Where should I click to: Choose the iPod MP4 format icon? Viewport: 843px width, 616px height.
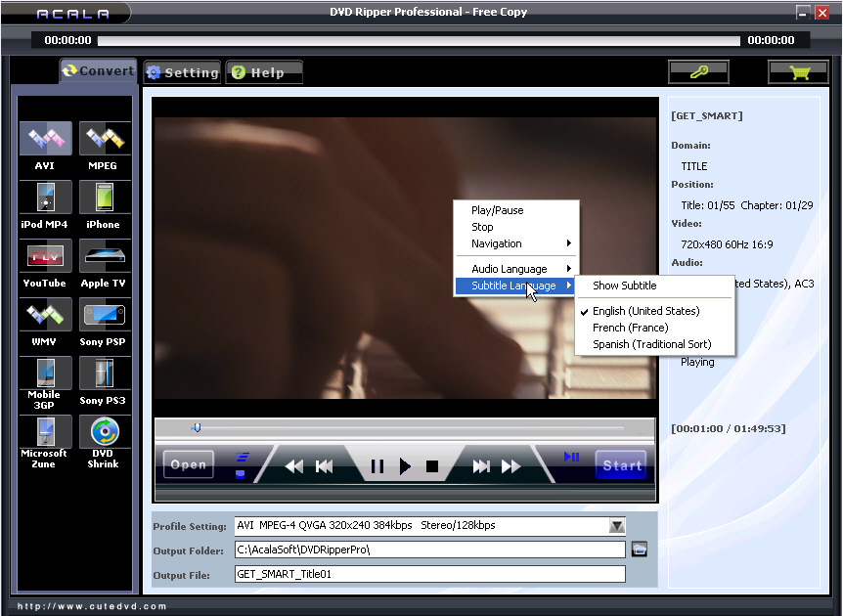coord(46,198)
